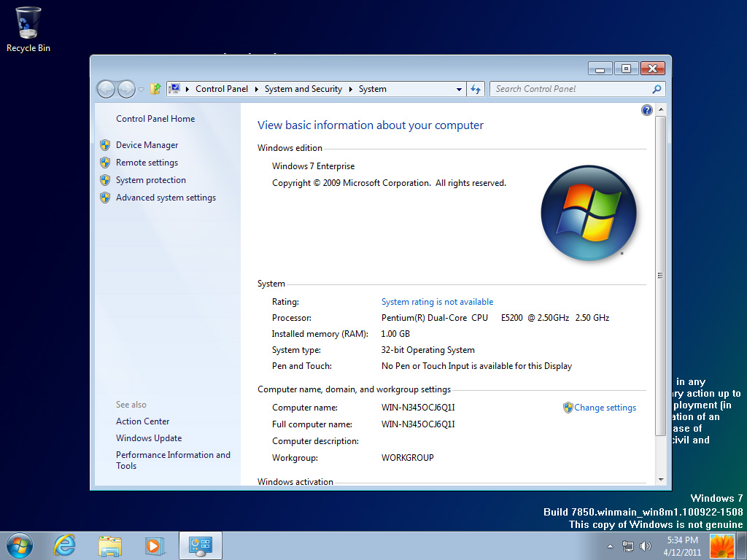This screenshot has height=560, width=747.
Task: Open System rating is not available link
Action: 437,302
